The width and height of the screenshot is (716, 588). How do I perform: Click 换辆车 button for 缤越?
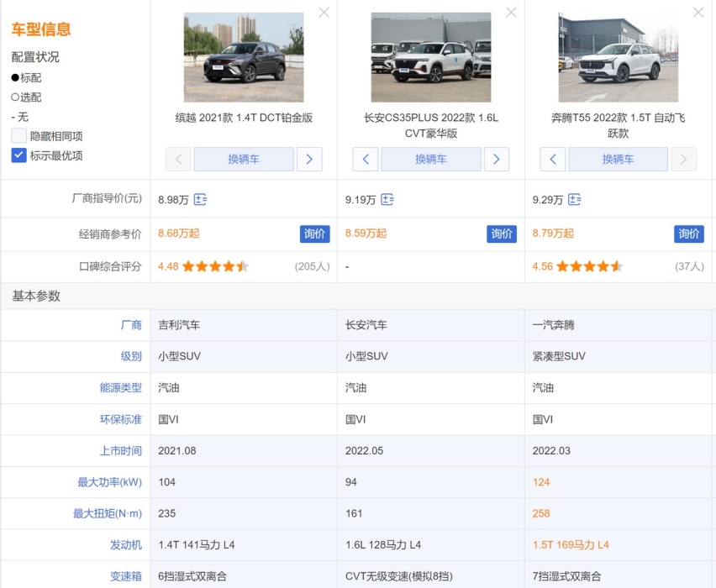point(244,160)
